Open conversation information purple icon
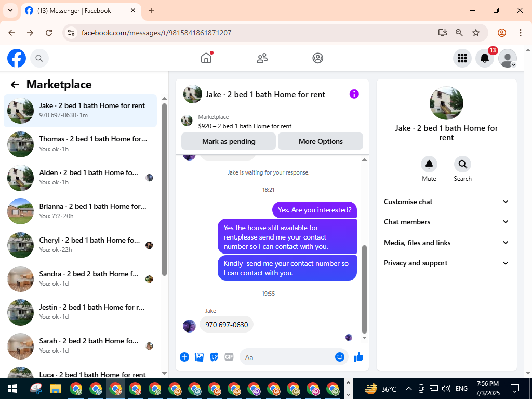The width and height of the screenshot is (532, 399). [x=354, y=94]
